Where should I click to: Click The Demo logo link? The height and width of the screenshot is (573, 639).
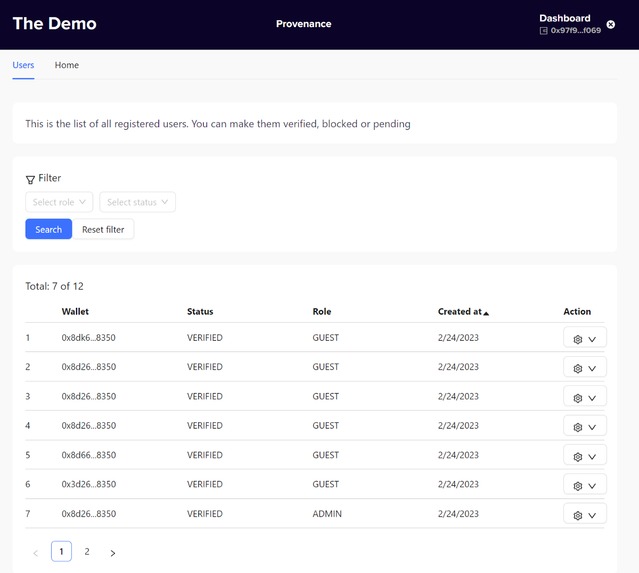point(55,24)
